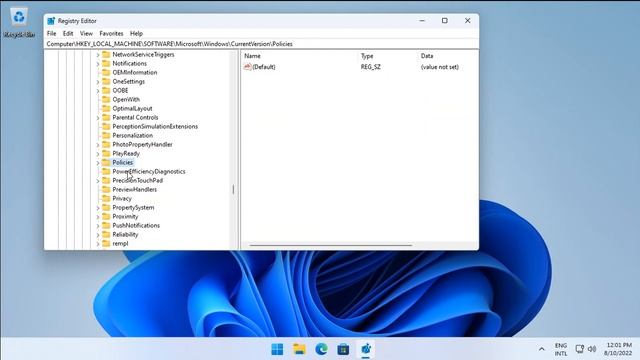
Task: Open the View menu
Action: pyautogui.click(x=86, y=33)
